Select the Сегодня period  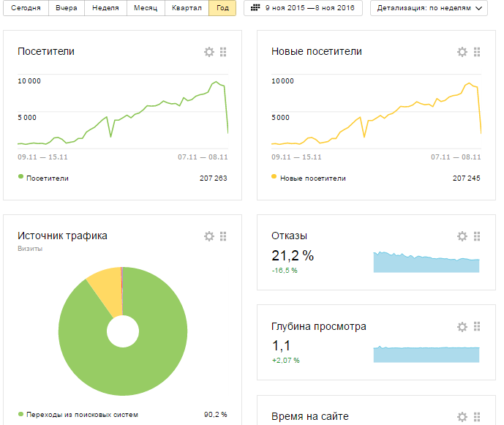(x=26, y=8)
